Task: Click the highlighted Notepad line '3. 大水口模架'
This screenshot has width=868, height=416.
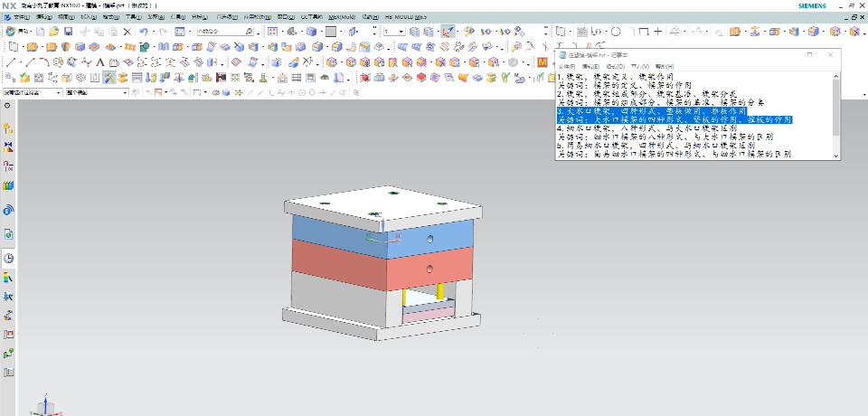Action: [x=652, y=111]
